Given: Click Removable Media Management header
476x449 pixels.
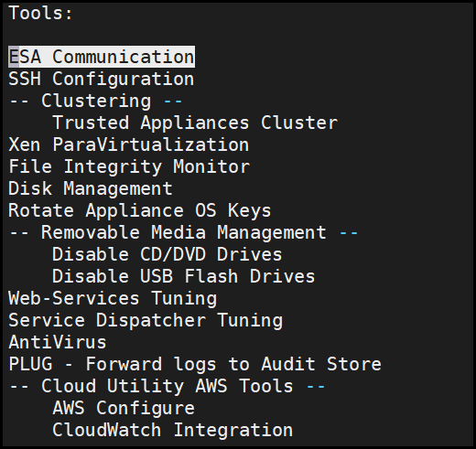Looking at the screenshot, I should pos(184,232).
